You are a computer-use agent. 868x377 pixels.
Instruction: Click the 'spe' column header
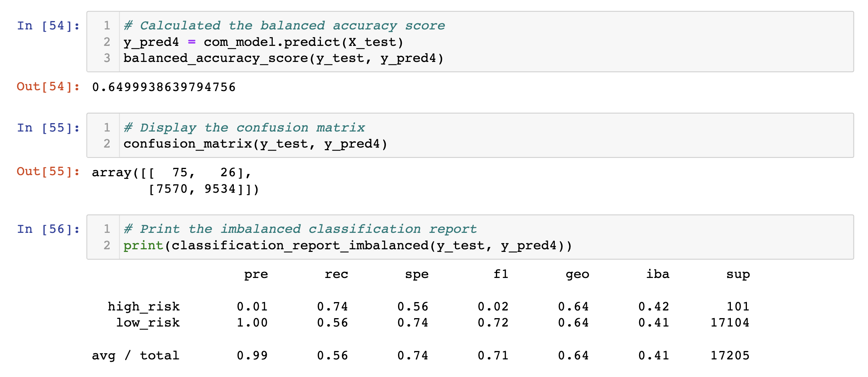click(x=417, y=275)
